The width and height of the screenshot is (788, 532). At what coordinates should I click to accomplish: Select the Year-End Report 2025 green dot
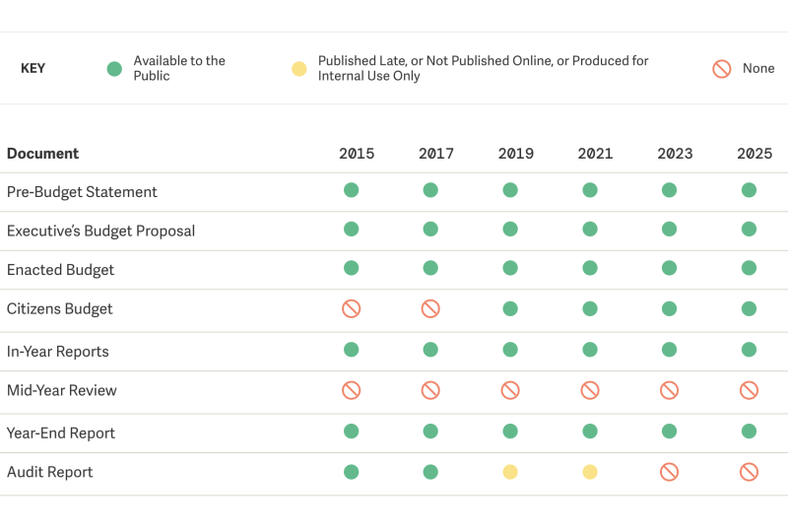[749, 432]
